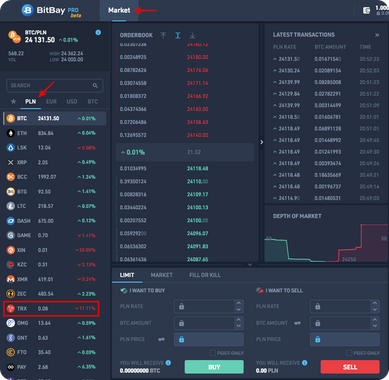389x380 pixels.
Task: Select the BTG coin icon
Action: point(11,191)
